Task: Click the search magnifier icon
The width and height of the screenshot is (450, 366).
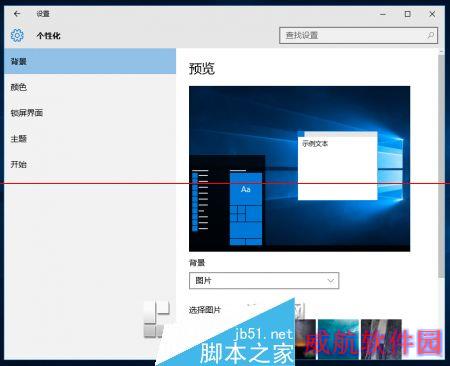Action: click(430, 35)
